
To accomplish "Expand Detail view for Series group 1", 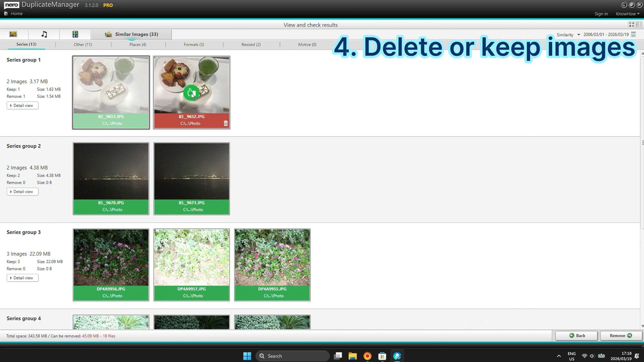I will tap(22, 105).
